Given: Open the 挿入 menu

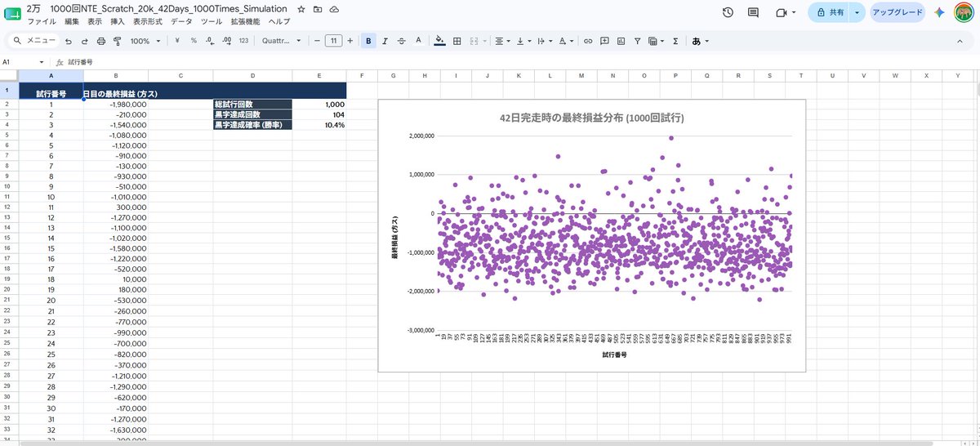Looking at the screenshot, I should pos(118,21).
